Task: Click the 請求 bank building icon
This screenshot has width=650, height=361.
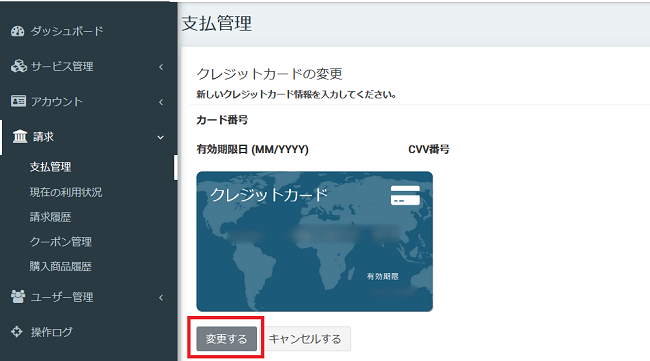Action: click(x=20, y=136)
